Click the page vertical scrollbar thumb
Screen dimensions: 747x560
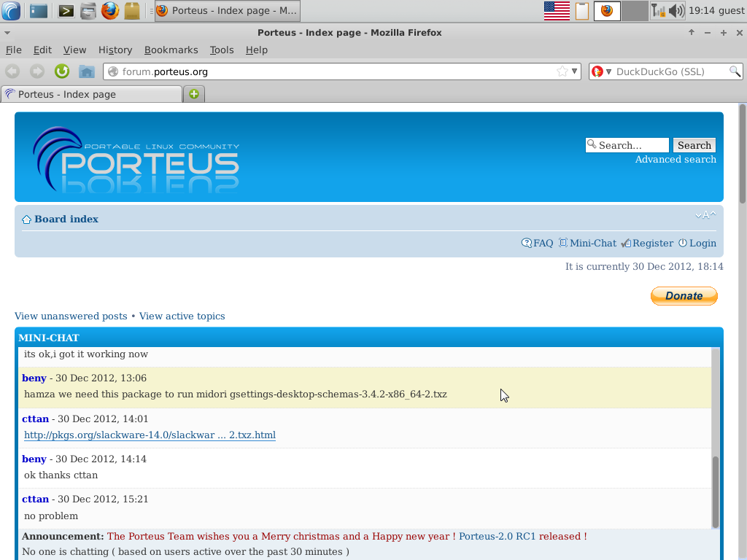[x=743, y=155]
